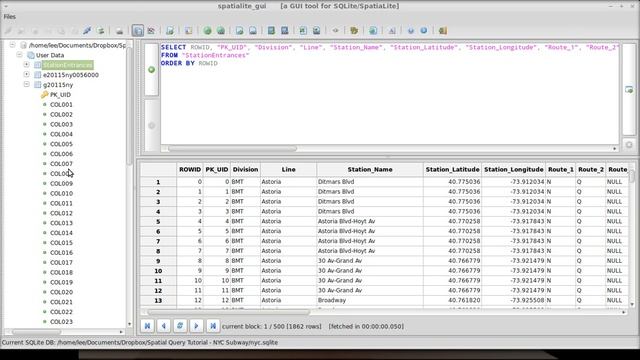640x360 pixels.
Task: Click the blue round about toolbar icon
Action: point(424,31)
